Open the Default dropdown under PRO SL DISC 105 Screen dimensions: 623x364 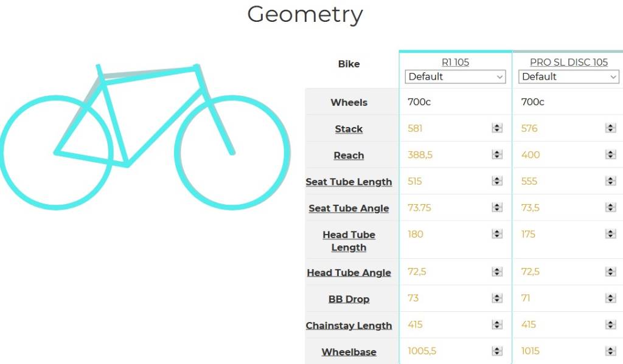pyautogui.click(x=569, y=77)
